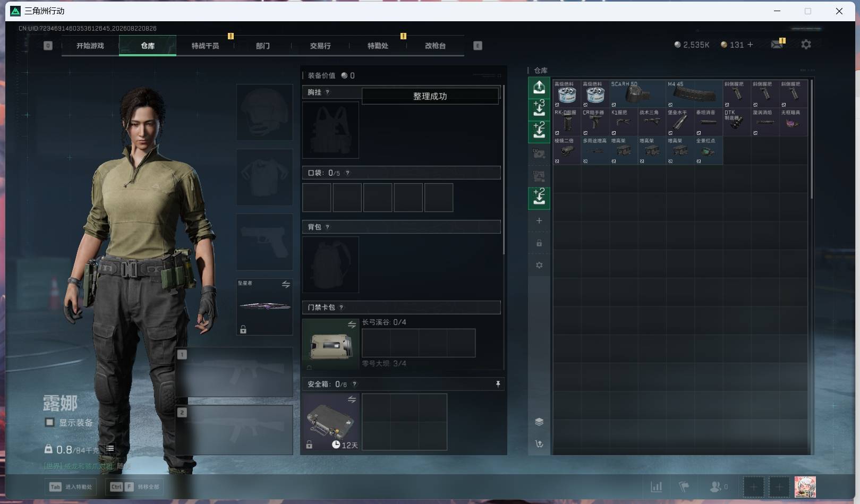The width and height of the screenshot is (860, 504).
Task: Click the empty backpack slot
Action: [x=330, y=264]
